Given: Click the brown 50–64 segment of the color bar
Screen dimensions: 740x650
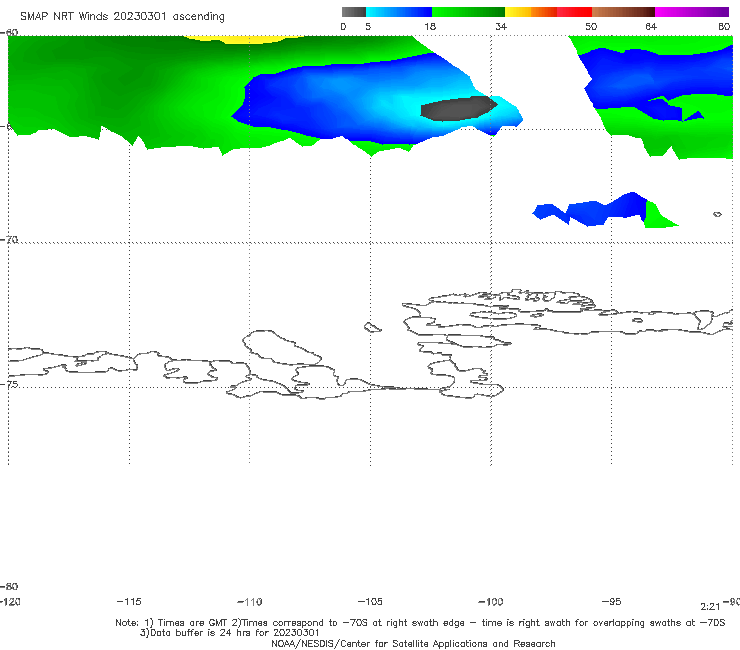Looking at the screenshot, I should [x=623, y=12].
